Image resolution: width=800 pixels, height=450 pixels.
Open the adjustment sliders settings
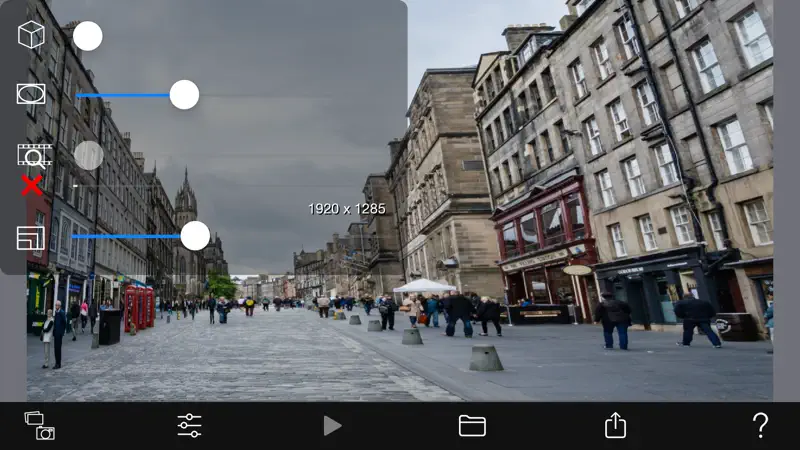[x=189, y=426]
